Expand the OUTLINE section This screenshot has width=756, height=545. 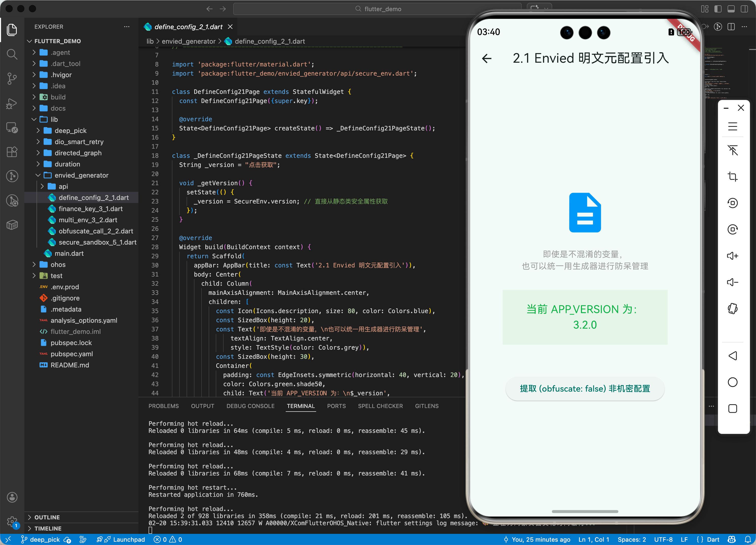pos(47,517)
